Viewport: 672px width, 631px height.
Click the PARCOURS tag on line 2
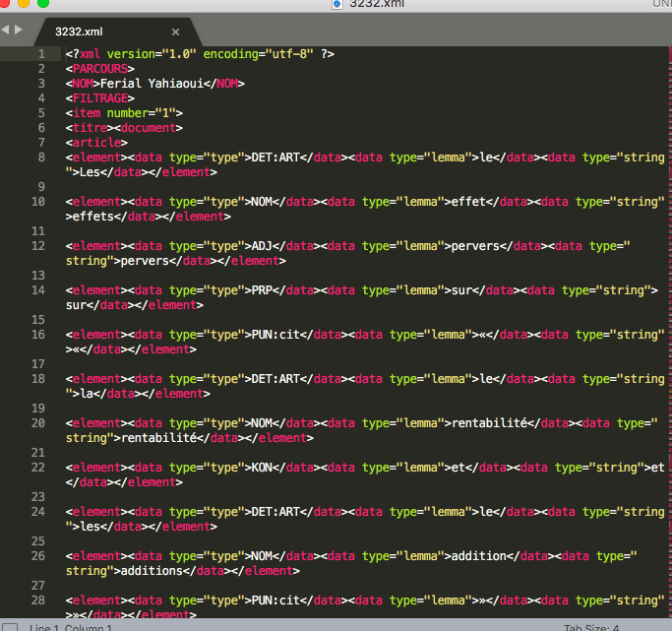click(99, 69)
